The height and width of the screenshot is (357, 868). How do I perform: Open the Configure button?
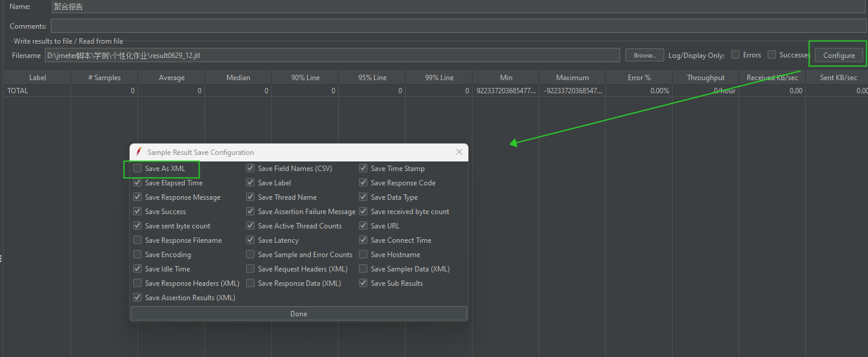pos(839,56)
